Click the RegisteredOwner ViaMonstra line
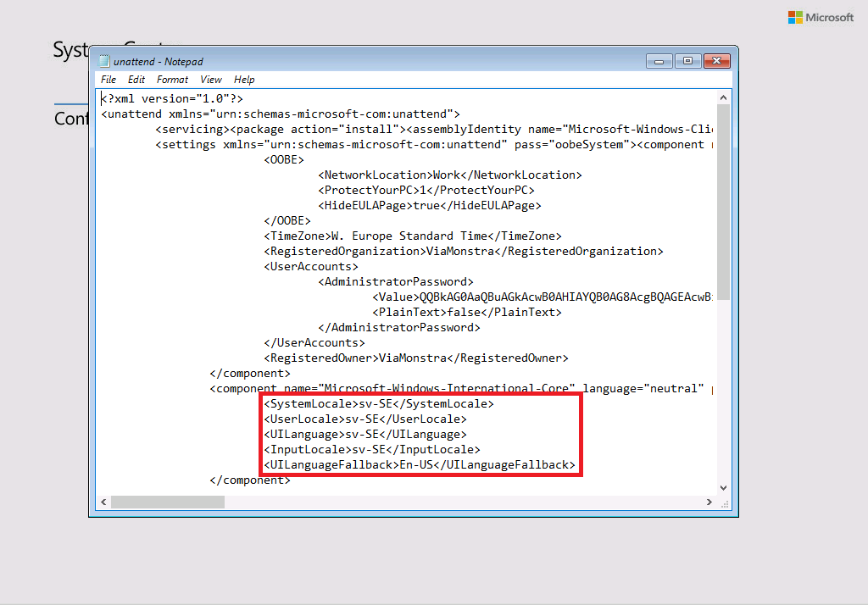Screen dimensions: 868x605 click(x=415, y=358)
